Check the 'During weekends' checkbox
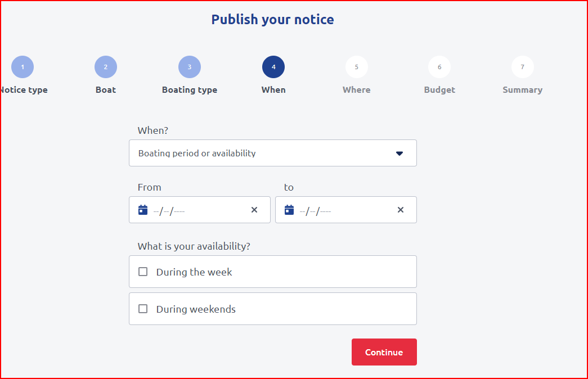 point(143,309)
